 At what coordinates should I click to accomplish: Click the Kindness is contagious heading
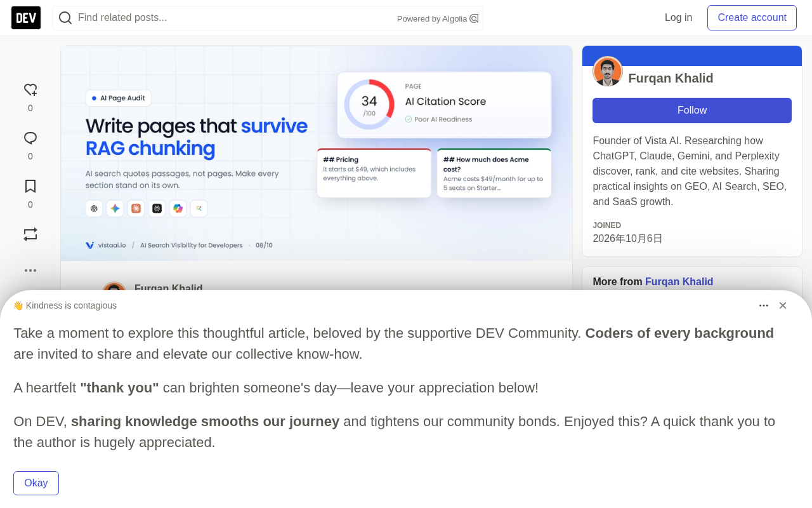click(x=65, y=305)
